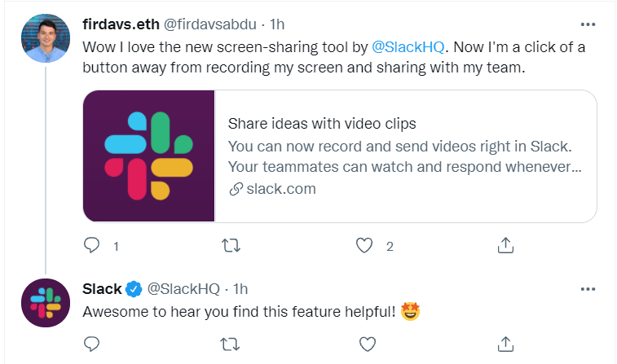
Task: Click the @SlackHQ mention link
Action: [x=408, y=47]
